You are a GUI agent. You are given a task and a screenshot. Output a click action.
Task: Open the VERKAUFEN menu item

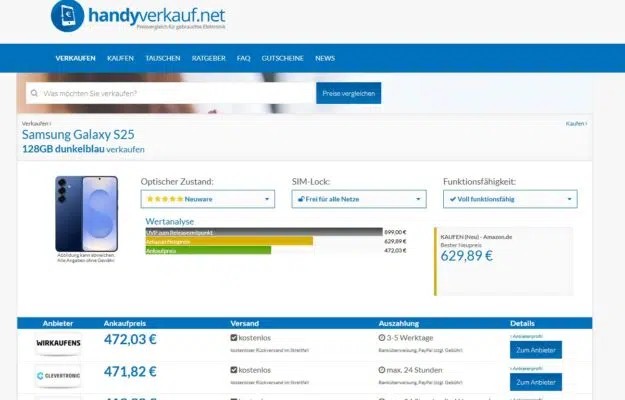click(x=75, y=58)
